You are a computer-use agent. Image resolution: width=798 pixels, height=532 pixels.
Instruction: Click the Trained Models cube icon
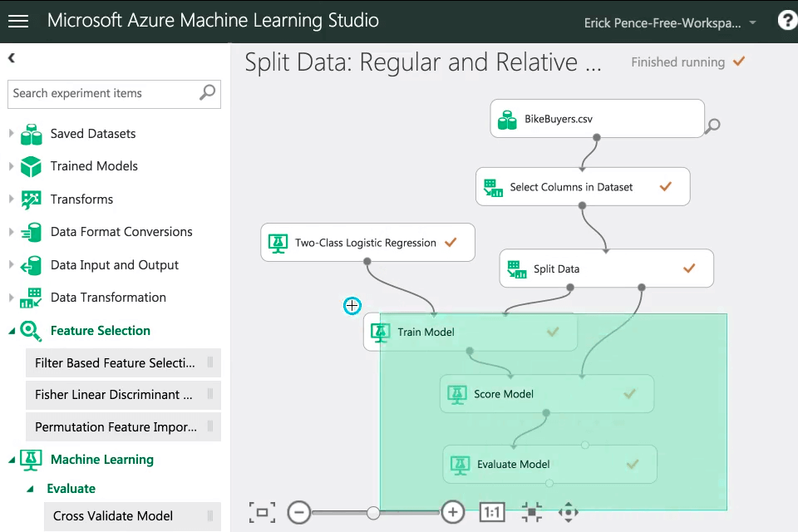tap(31, 166)
